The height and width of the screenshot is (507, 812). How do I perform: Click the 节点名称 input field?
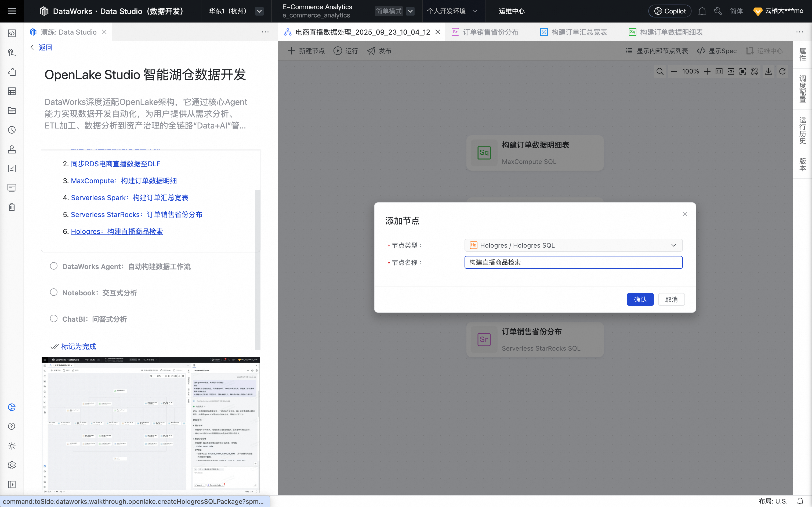click(x=573, y=262)
